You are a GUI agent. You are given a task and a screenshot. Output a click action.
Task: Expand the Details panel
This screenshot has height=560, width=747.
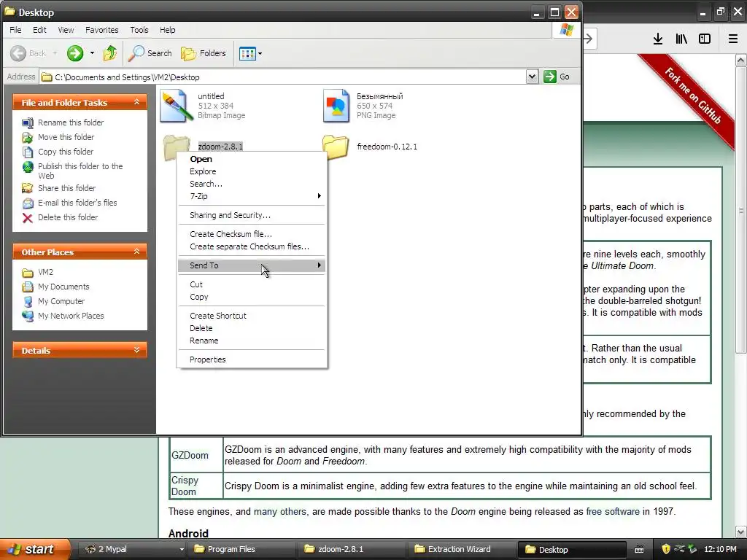[136, 350]
